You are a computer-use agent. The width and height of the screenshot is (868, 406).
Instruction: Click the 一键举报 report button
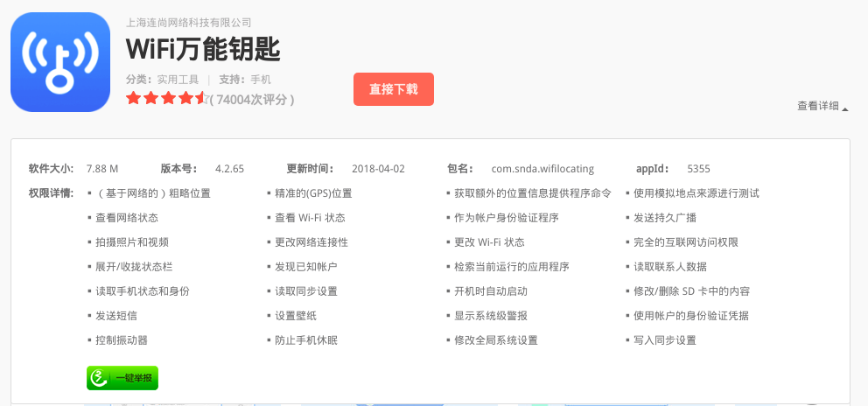(122, 378)
